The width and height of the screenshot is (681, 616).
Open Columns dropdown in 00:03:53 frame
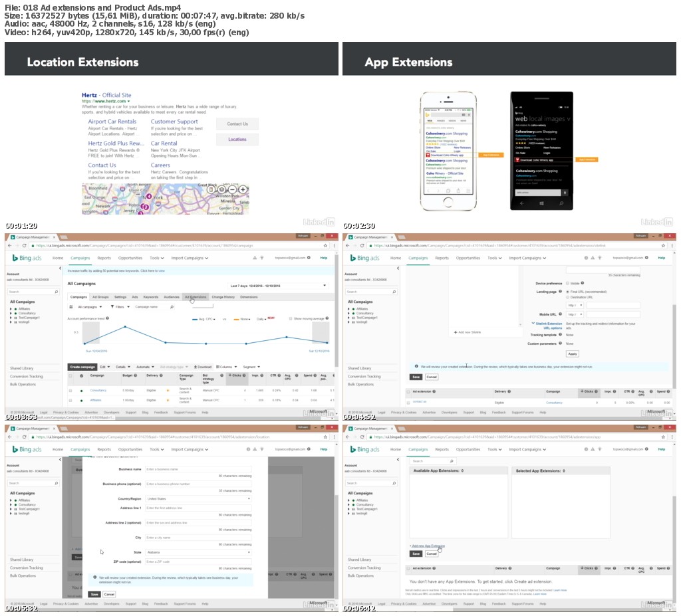[225, 367]
